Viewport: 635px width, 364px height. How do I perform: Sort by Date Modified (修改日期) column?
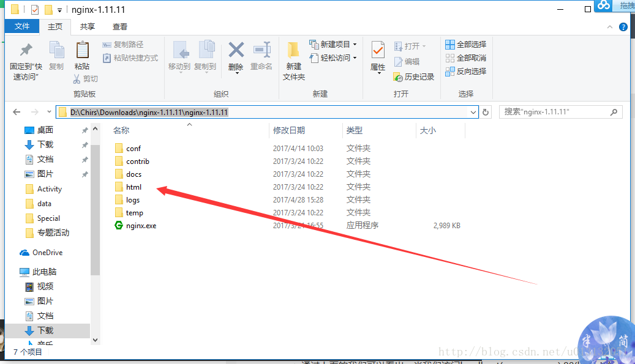[x=289, y=130]
